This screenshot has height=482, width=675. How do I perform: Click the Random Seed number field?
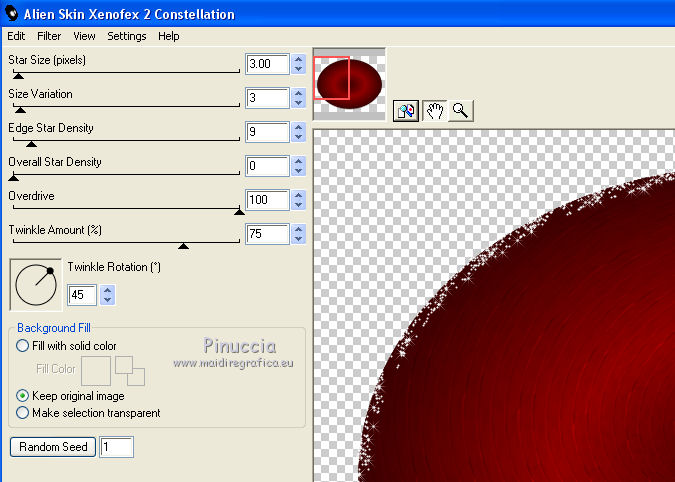(x=117, y=447)
